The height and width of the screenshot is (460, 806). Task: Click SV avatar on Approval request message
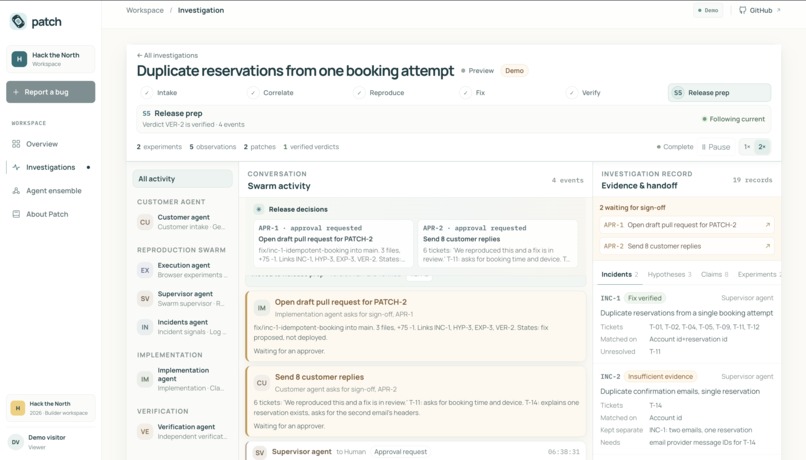[x=260, y=452]
